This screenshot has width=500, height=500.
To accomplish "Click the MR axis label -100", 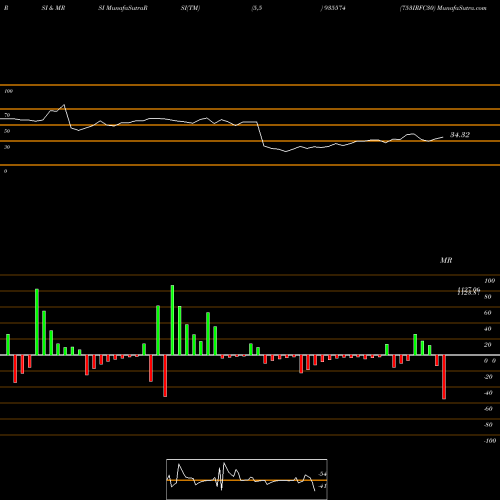I will [490, 441].
